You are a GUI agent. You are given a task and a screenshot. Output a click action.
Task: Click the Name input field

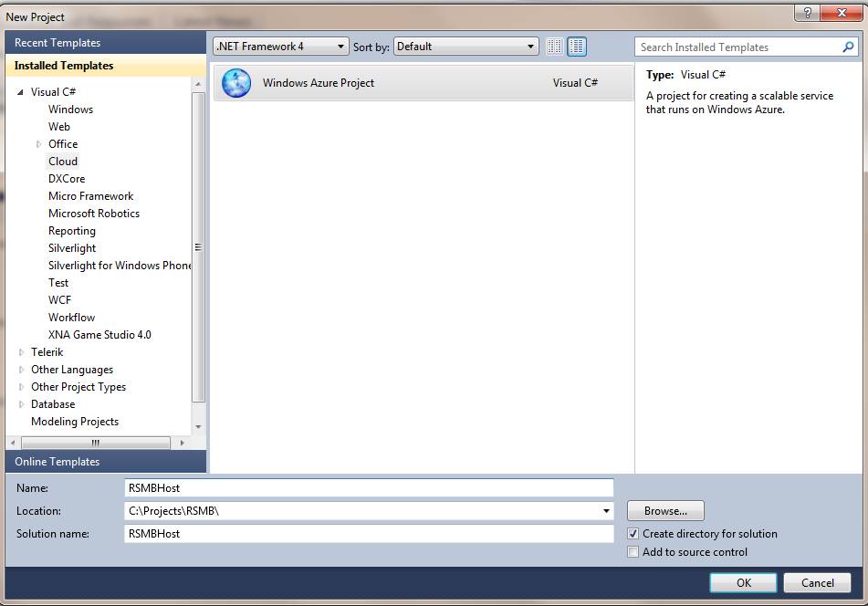(370, 488)
